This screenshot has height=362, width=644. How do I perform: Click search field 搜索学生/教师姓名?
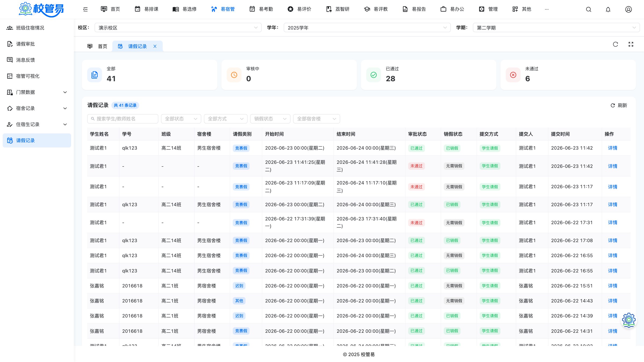123,119
